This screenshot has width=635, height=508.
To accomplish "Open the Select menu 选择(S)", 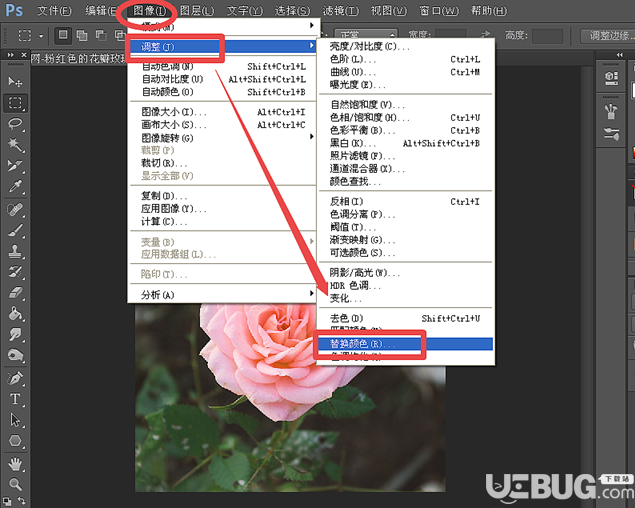I will point(292,11).
